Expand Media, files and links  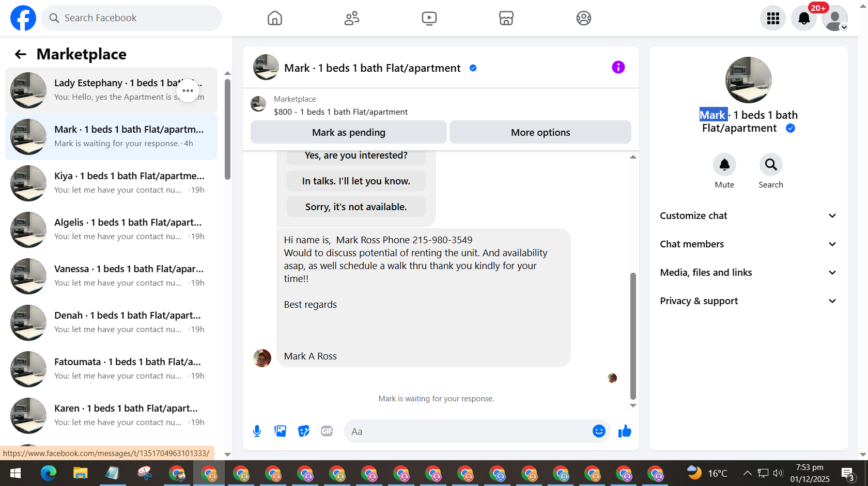tap(748, 273)
